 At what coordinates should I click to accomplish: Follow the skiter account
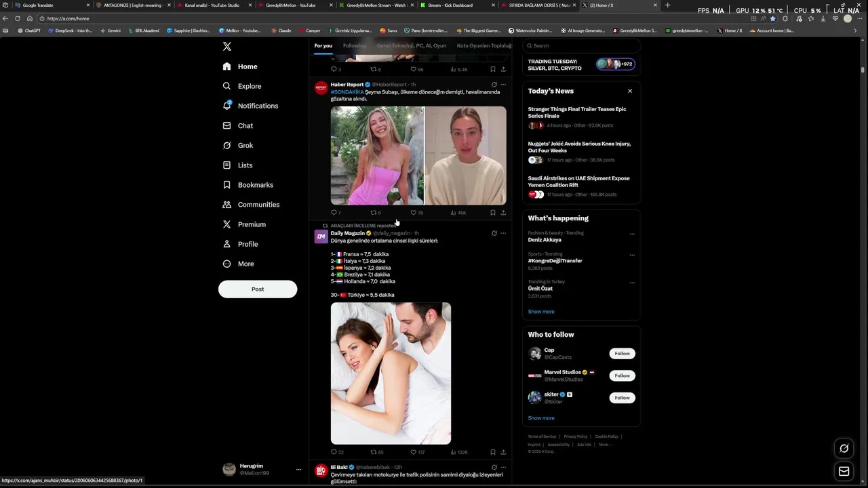point(622,398)
